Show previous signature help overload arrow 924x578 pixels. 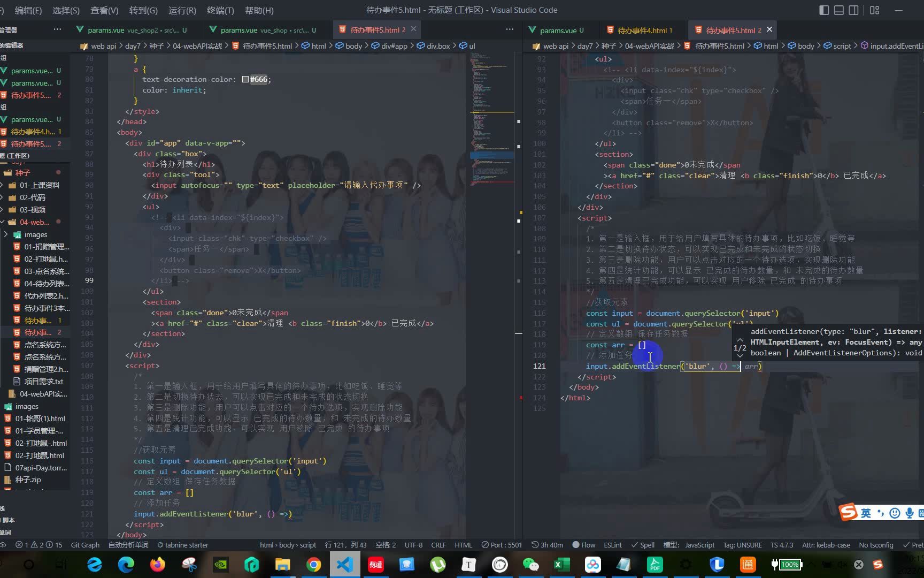[x=740, y=340]
